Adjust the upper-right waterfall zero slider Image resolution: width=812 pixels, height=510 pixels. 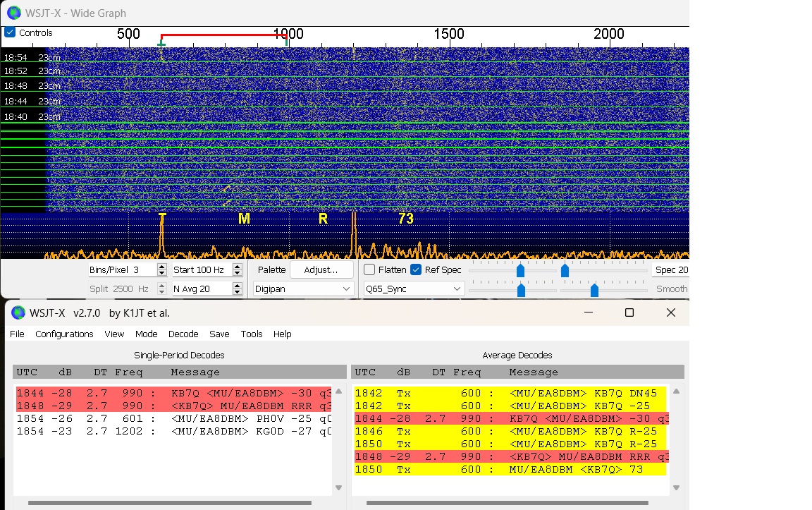(x=565, y=271)
